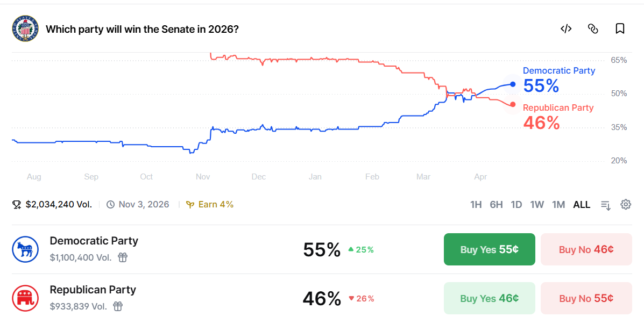Click the gift icon under Democratic Party
The image size is (644, 331).
click(122, 257)
